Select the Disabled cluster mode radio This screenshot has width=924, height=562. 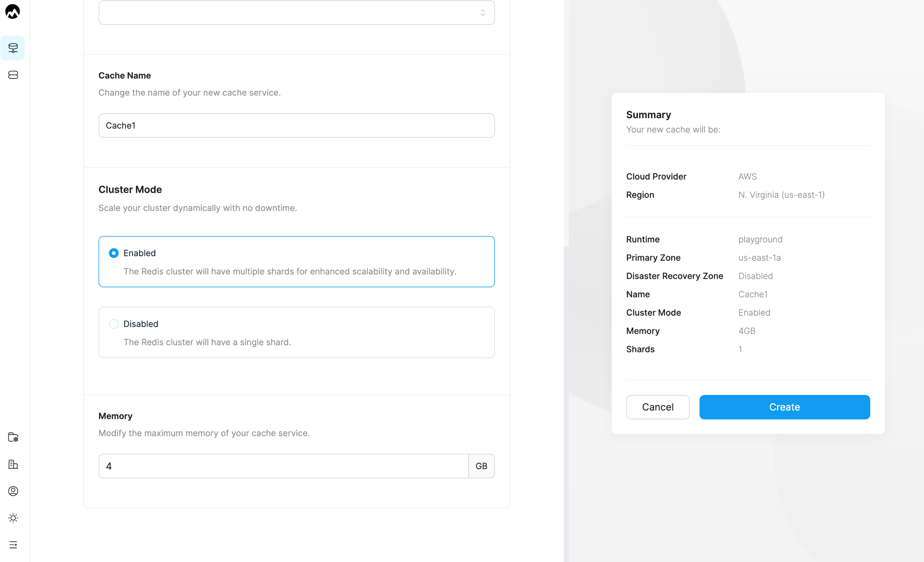pyautogui.click(x=114, y=324)
